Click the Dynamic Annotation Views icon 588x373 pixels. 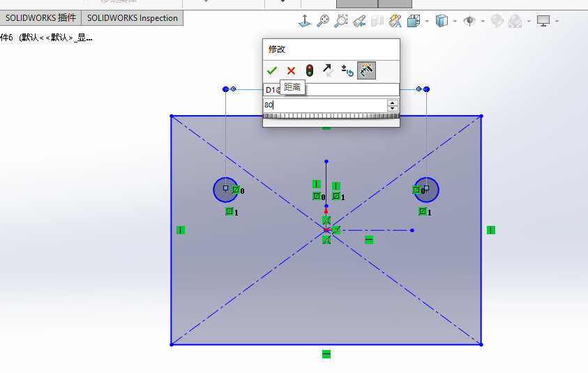395,21
